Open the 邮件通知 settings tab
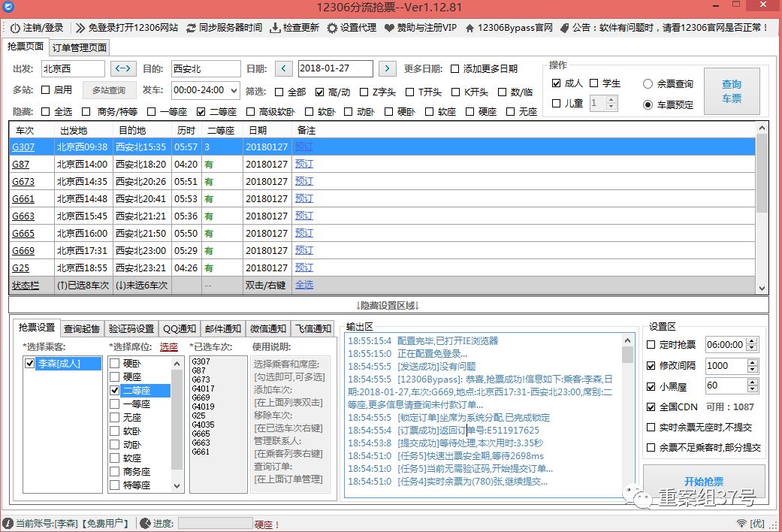The image size is (782, 532). click(222, 327)
